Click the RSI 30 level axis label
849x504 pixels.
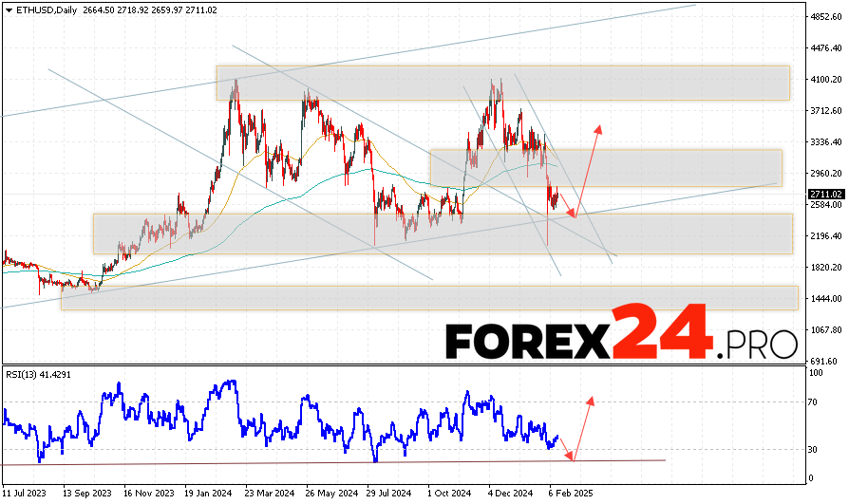pyautogui.click(x=814, y=449)
